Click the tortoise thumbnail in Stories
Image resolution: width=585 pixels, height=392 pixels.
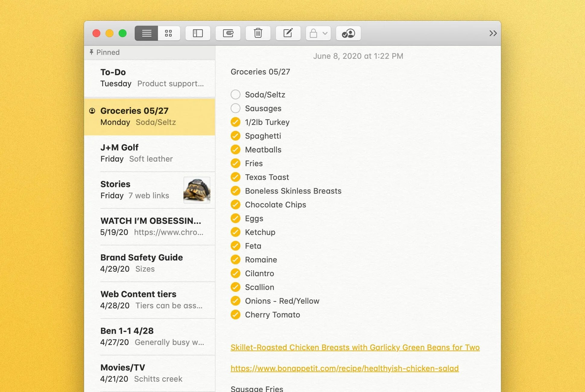[x=197, y=190]
